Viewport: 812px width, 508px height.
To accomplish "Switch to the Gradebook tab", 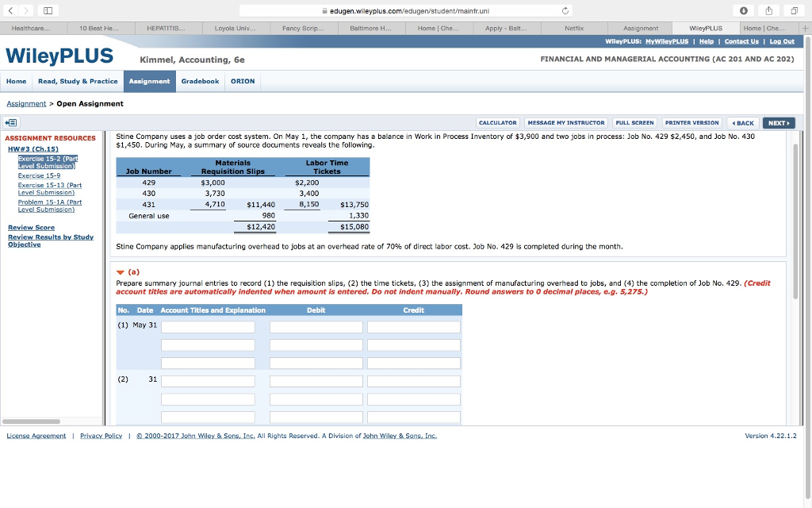I will pos(201,81).
